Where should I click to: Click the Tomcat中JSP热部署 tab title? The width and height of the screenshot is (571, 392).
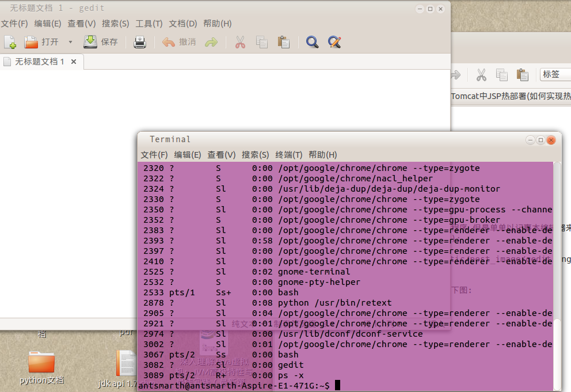pos(511,96)
